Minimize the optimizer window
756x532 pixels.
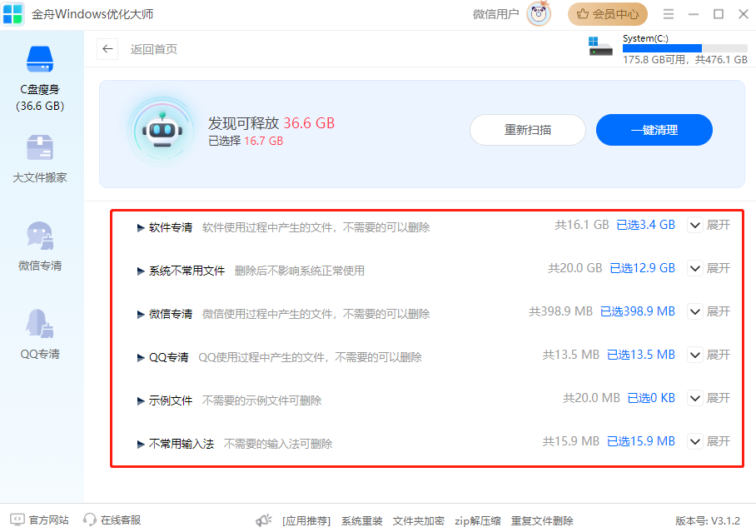694,14
